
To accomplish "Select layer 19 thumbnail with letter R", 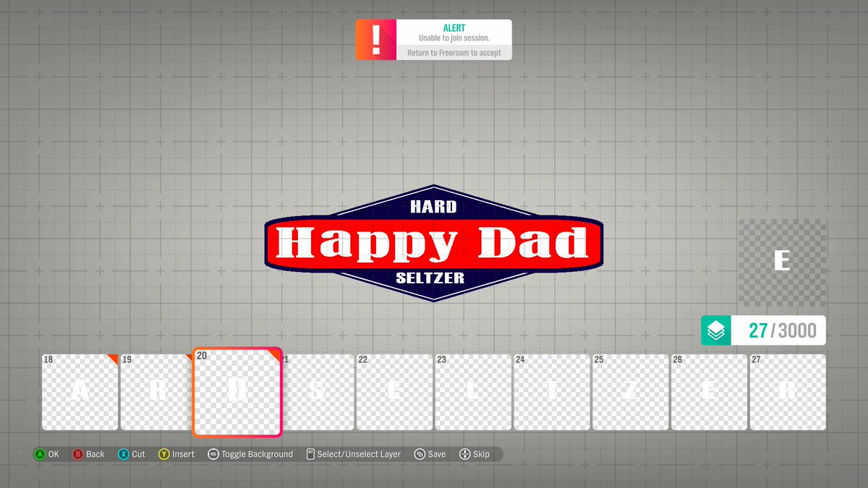I will click(x=156, y=392).
